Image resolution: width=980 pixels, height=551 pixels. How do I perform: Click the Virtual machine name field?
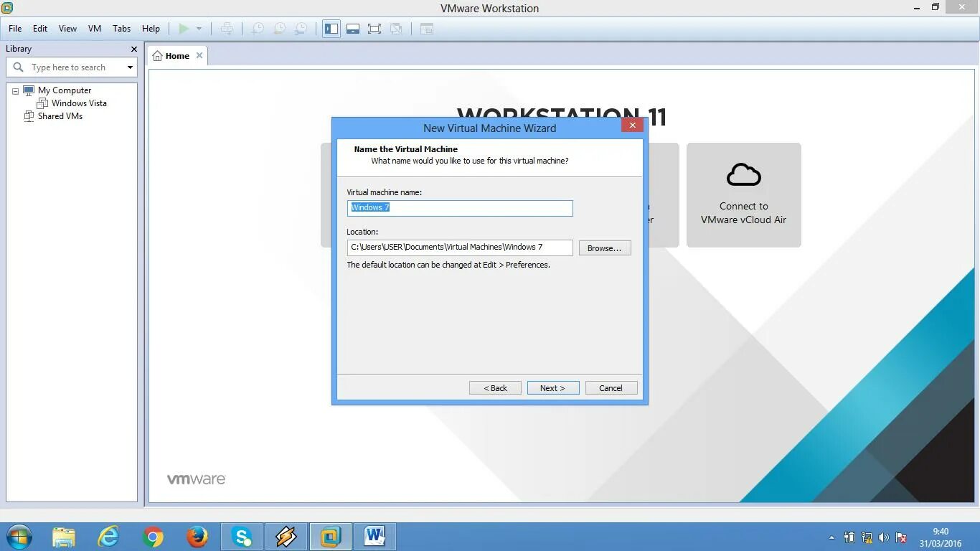[x=460, y=208]
